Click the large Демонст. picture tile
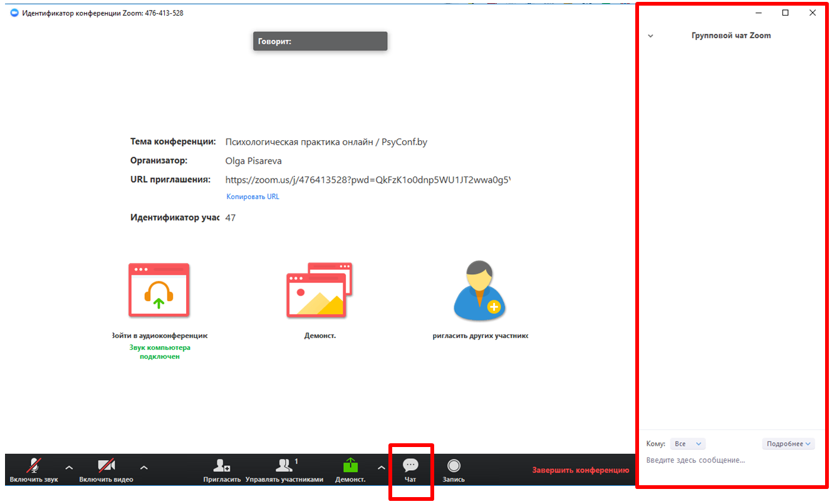 [x=320, y=291]
